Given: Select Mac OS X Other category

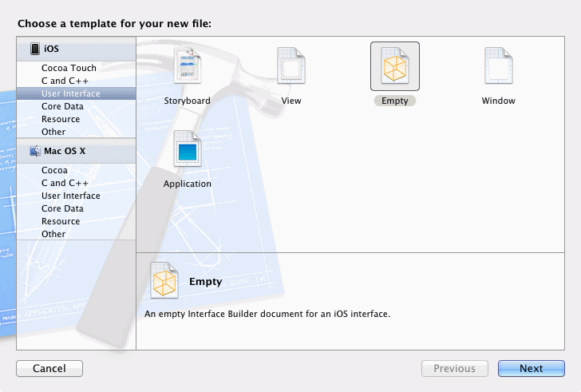Looking at the screenshot, I should coord(53,234).
